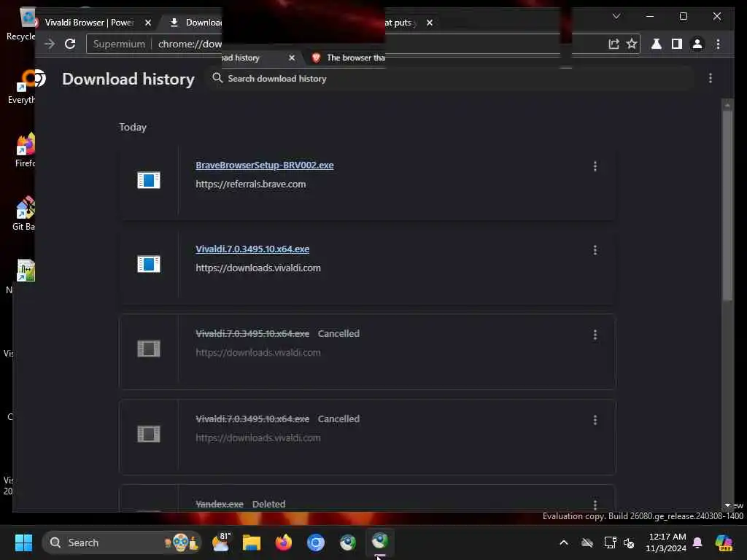The height and width of the screenshot is (560, 747).
Task: Click the 'Deleted' label next to Yandex.exe
Action: 268,504
